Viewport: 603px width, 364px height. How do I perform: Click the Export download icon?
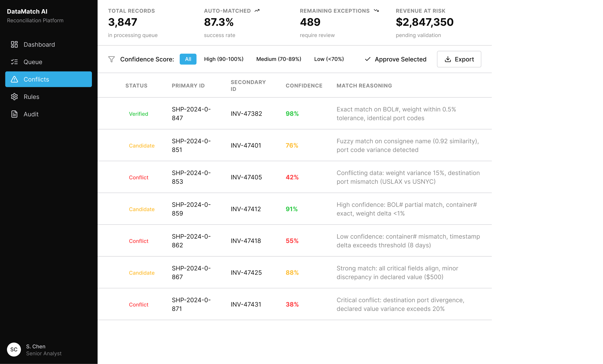(448, 59)
